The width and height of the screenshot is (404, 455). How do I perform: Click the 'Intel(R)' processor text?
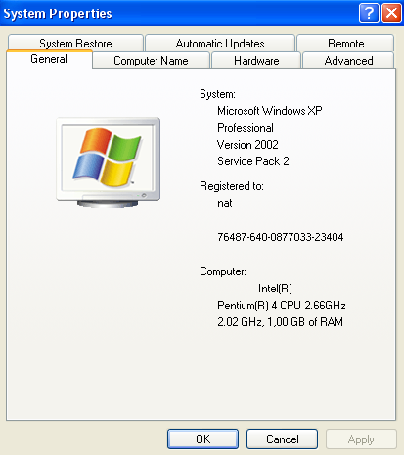275,288
